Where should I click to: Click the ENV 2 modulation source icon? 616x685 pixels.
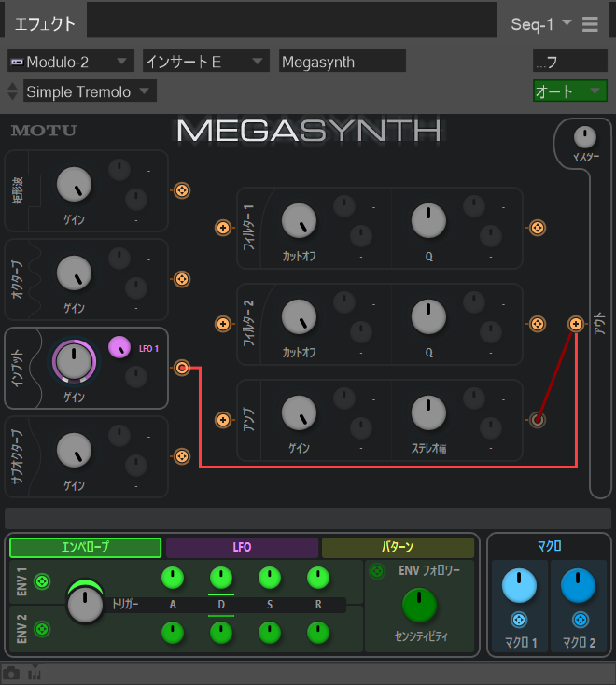pyautogui.click(x=42, y=629)
